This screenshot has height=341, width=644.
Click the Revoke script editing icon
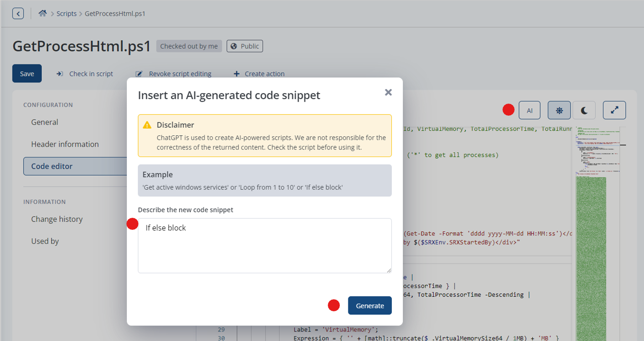point(139,74)
